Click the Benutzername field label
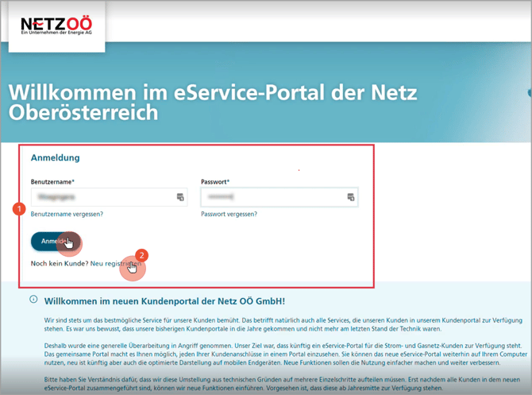The height and width of the screenshot is (395, 532). (x=52, y=181)
